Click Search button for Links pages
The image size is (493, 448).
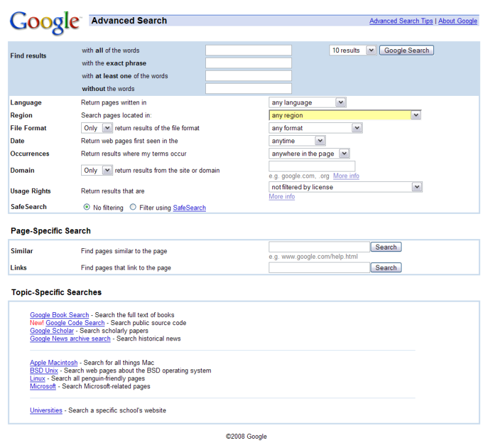(x=386, y=268)
